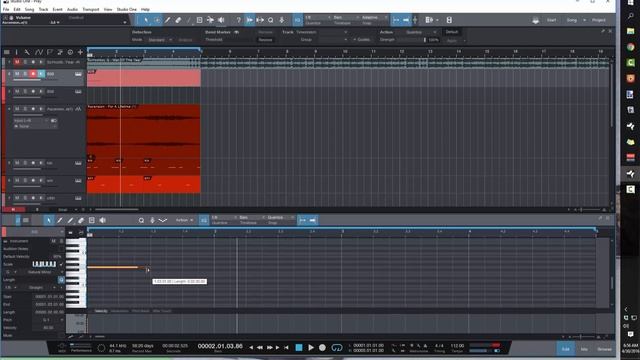Click the Browse button at bottom right
The image size is (640, 360).
coord(604,349)
